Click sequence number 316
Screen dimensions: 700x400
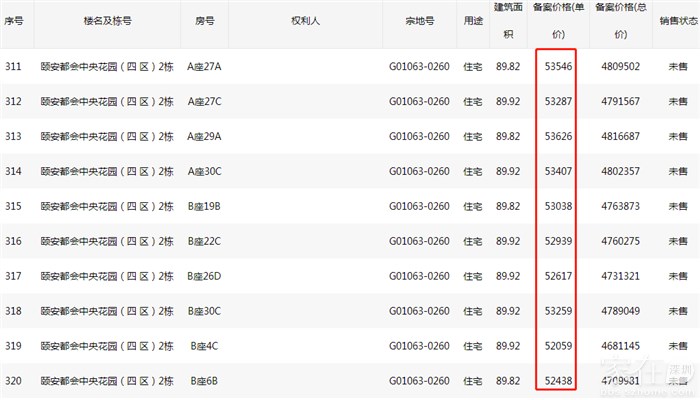(14, 241)
